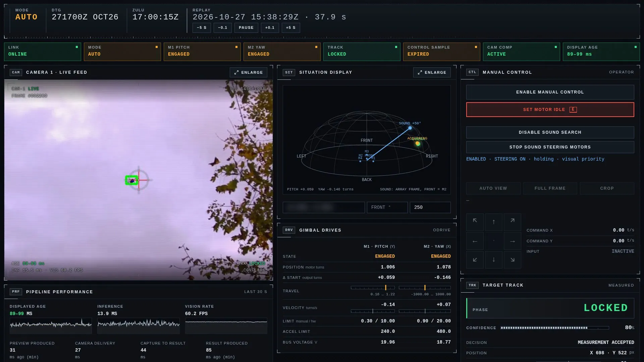Click the right arrow on the direction pad
The width and height of the screenshot is (644, 362).
point(513,241)
